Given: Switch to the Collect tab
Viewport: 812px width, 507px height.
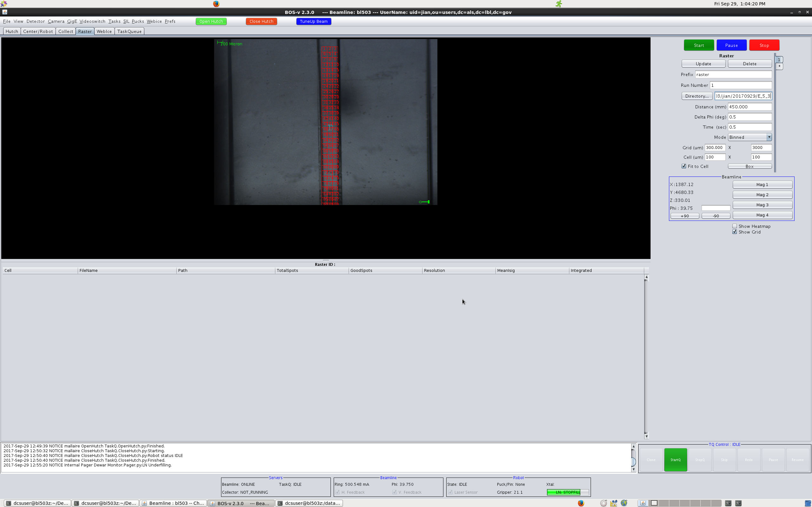Looking at the screenshot, I should (65, 31).
